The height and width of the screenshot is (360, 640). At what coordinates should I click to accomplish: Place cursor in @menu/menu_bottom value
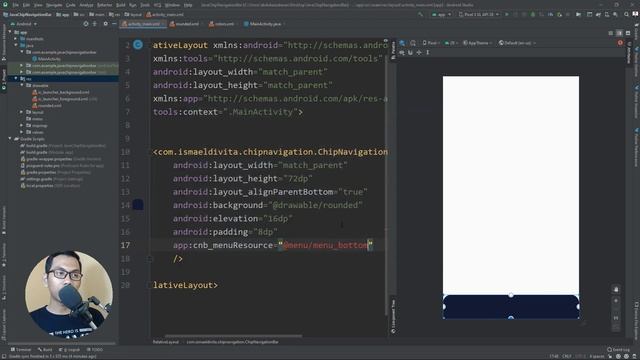click(325, 245)
